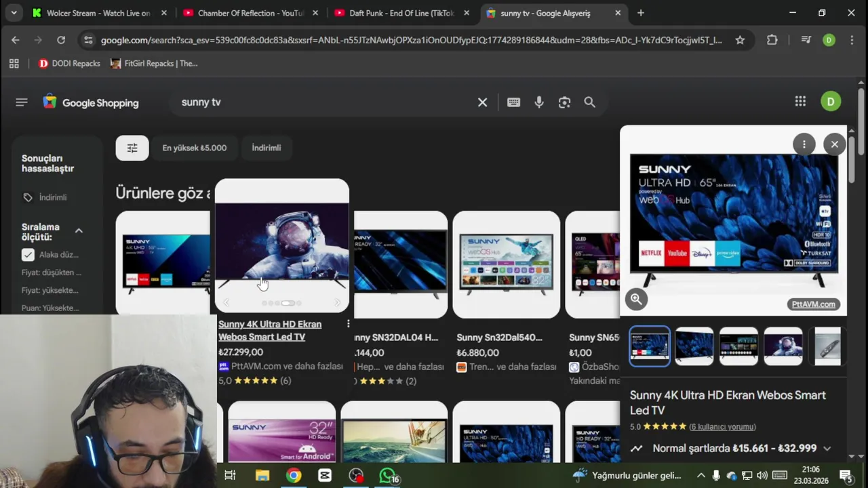Open Task View on the taskbar
Image resolution: width=868 pixels, height=488 pixels.
click(x=230, y=476)
